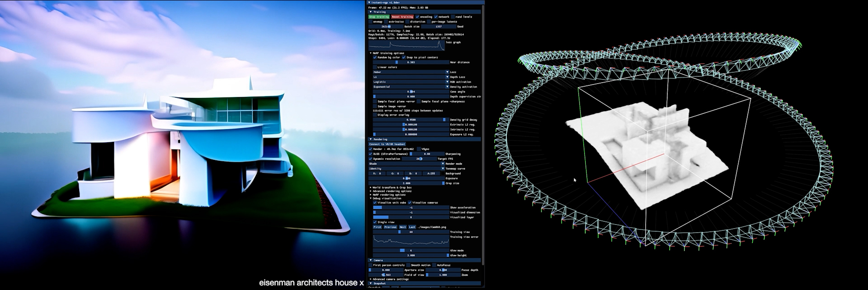The image size is (868, 290).
Task: Collapse the instant-ngp window title triangle
Action: tap(369, 2)
